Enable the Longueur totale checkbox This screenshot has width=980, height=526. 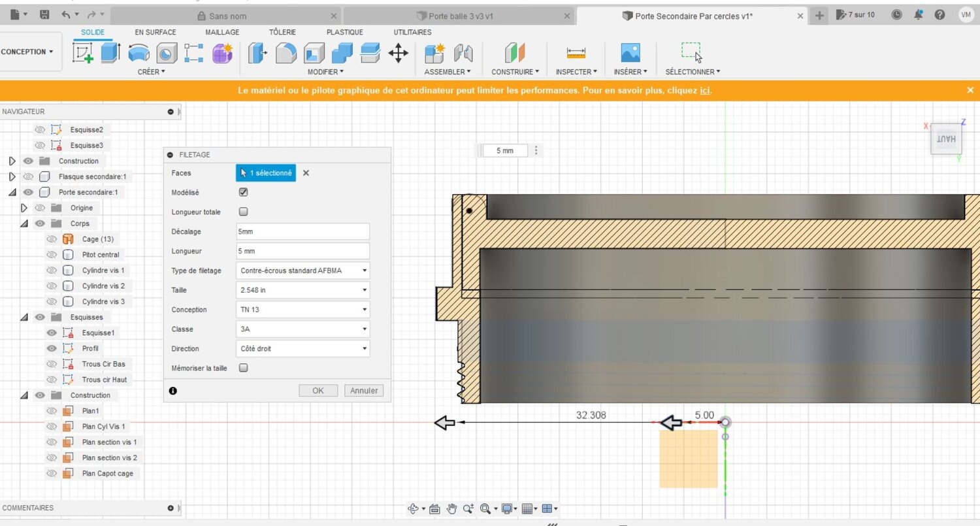244,212
